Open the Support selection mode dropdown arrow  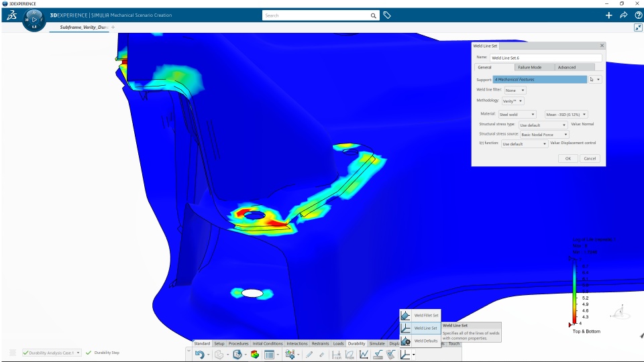[x=598, y=80]
